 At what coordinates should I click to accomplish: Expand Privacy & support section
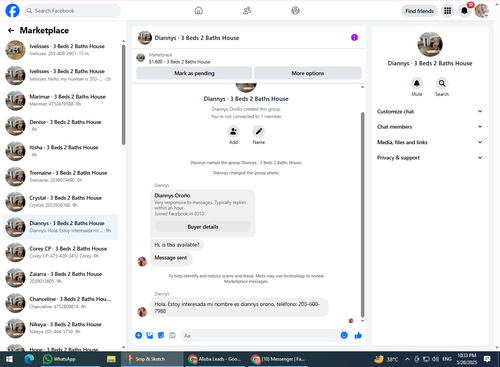point(430,158)
